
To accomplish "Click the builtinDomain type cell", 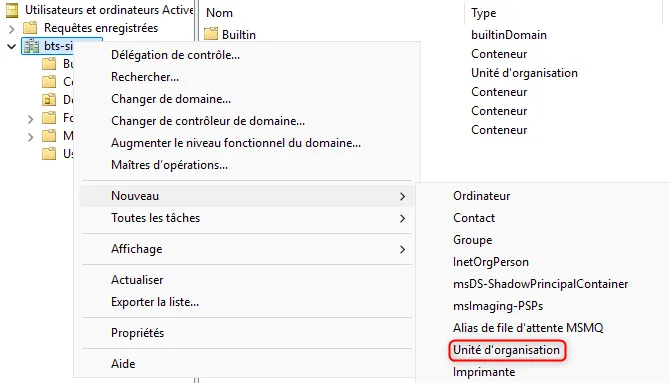I will (x=509, y=35).
